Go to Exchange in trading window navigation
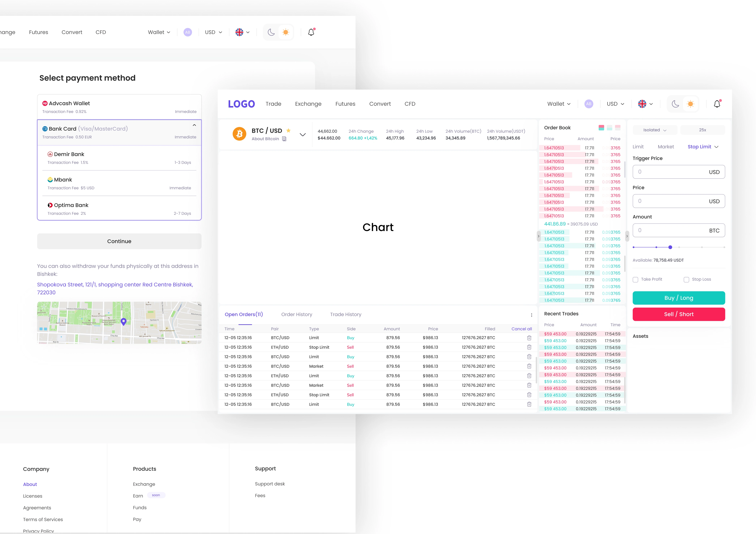This screenshot has width=756, height=534. point(308,104)
